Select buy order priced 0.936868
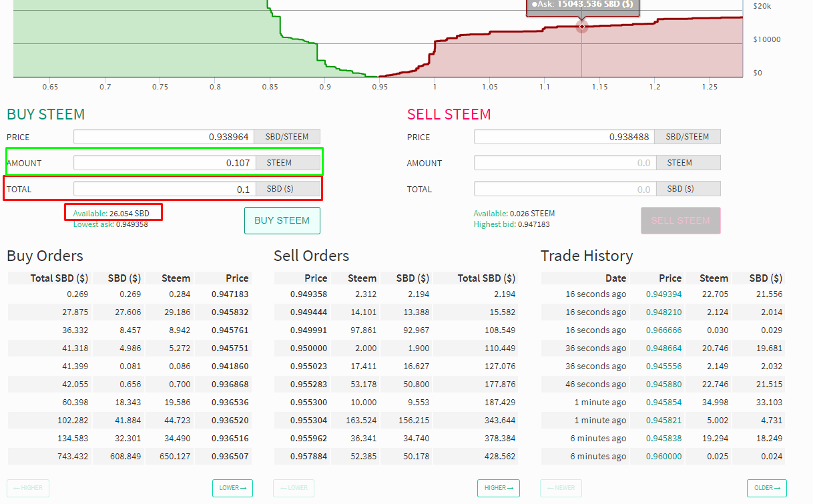The width and height of the screenshot is (813, 504). (129, 384)
